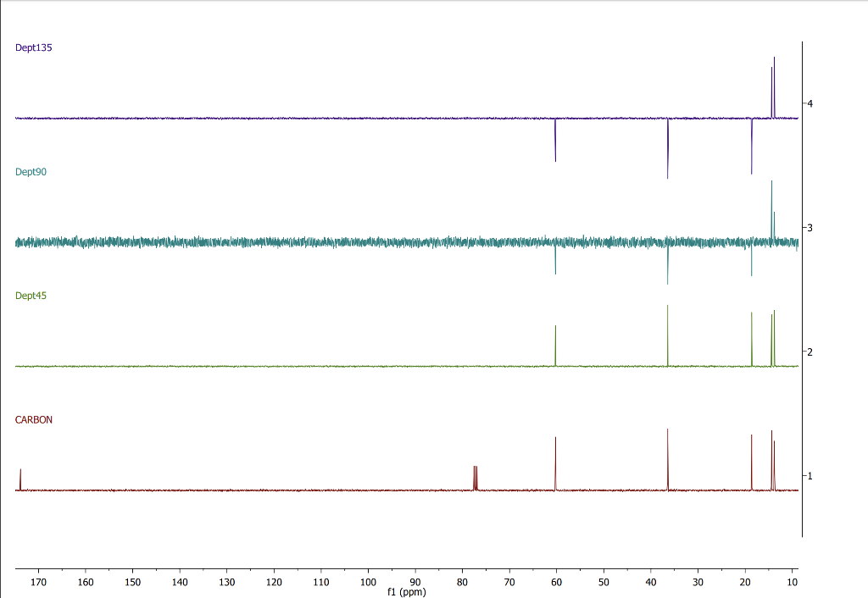Click the Dept90 peak near 19 ppm
868x598 pixels.
point(751,258)
